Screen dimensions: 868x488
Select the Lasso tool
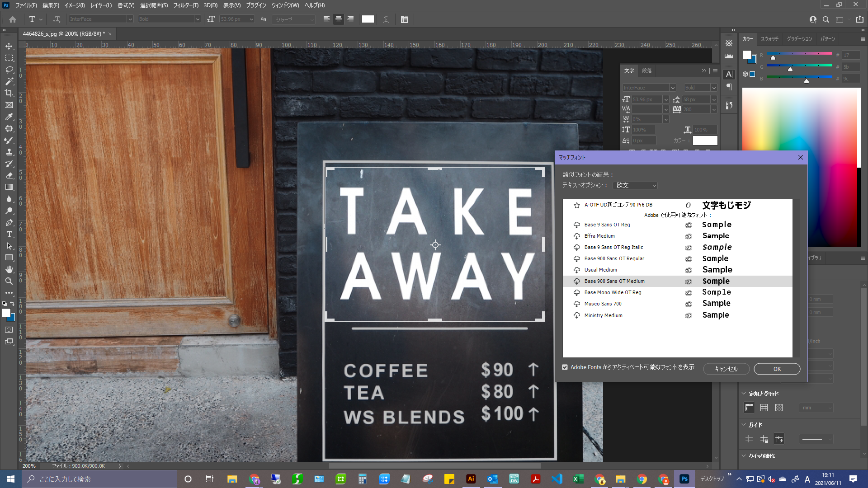pyautogui.click(x=9, y=70)
